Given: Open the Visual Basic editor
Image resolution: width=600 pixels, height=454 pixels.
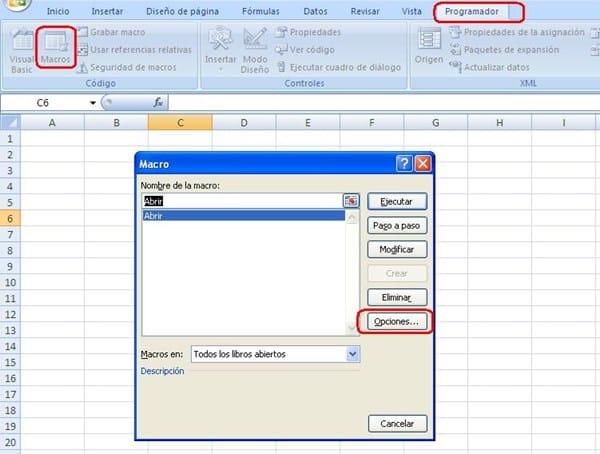Looking at the screenshot, I should (21, 51).
